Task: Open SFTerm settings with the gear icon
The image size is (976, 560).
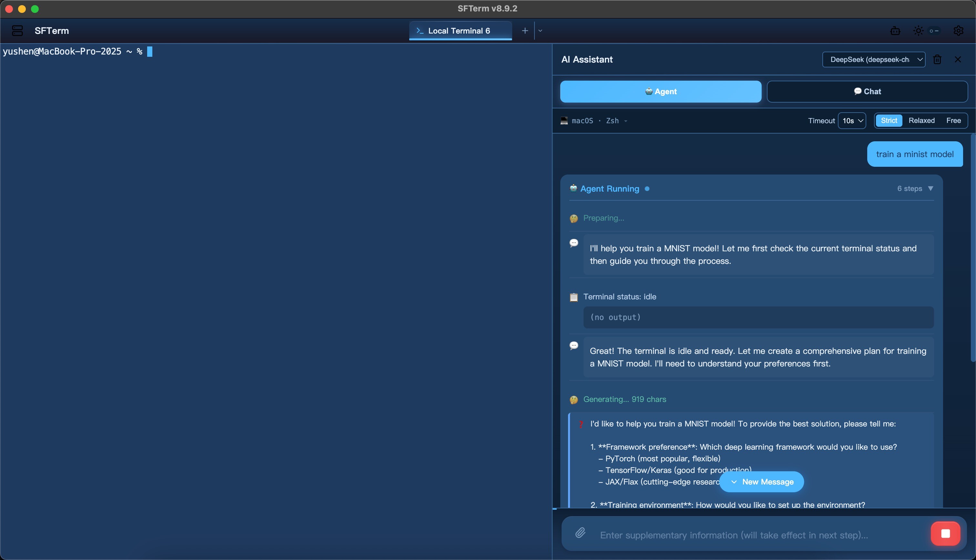Action: (x=959, y=31)
